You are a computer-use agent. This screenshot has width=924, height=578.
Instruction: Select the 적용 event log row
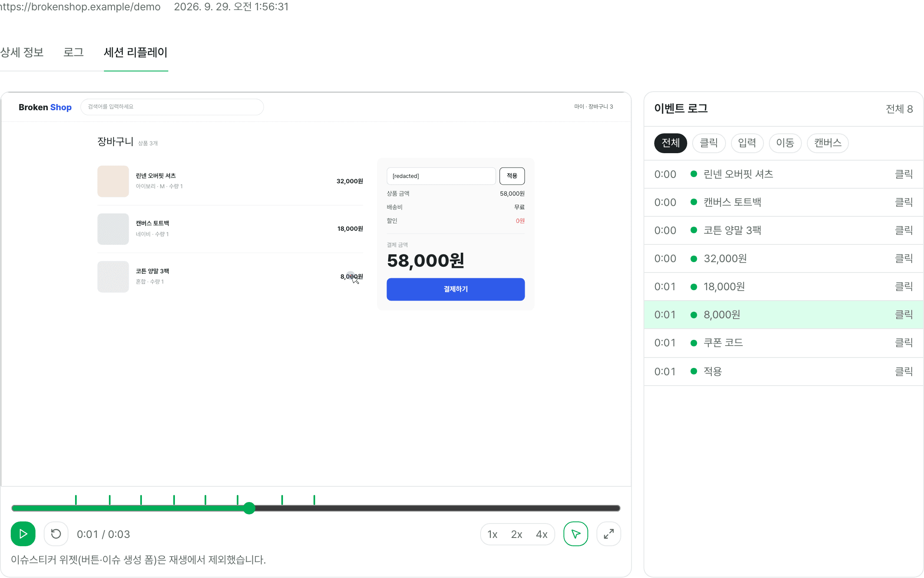point(783,372)
